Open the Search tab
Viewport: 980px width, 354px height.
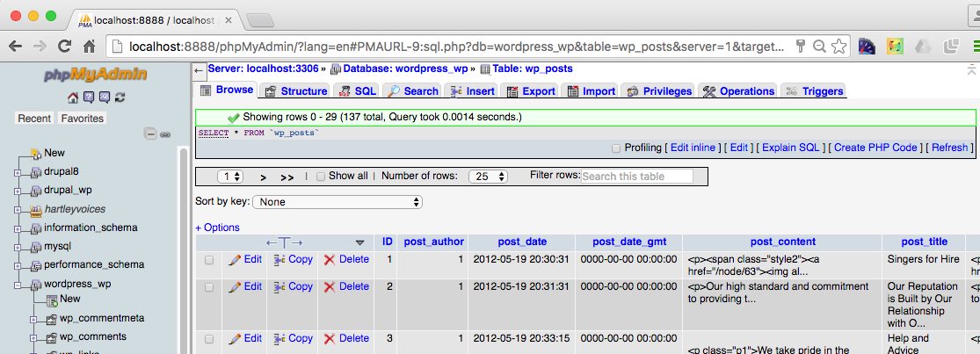coord(412,91)
